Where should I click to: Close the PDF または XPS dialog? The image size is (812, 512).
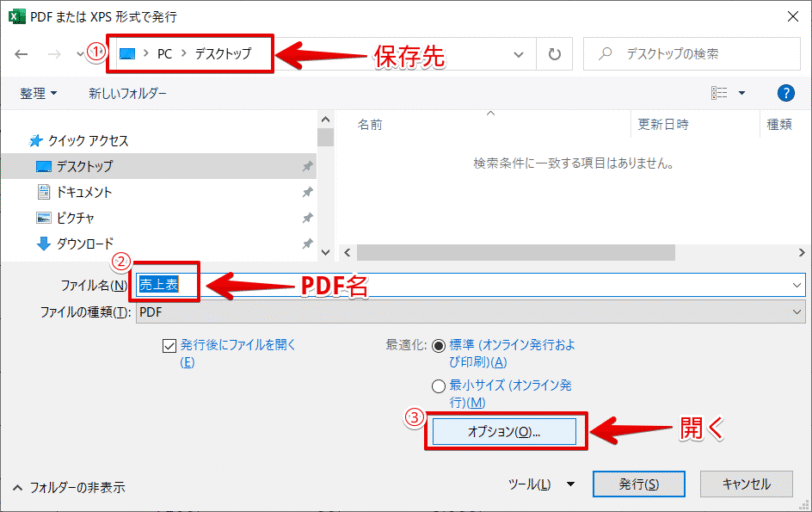[x=793, y=17]
